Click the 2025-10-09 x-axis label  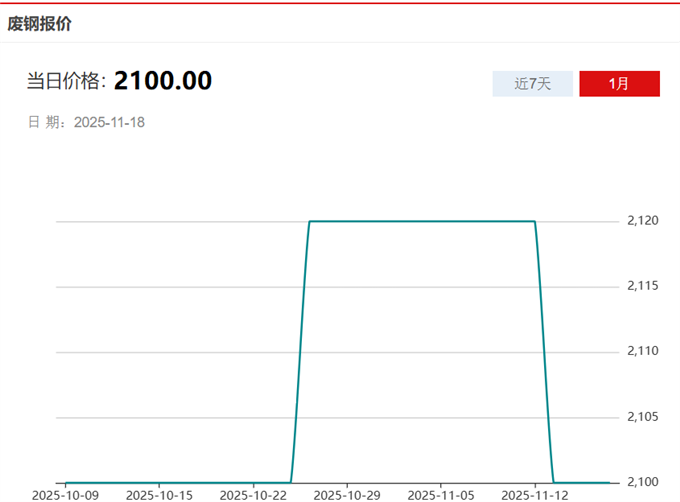point(65,494)
